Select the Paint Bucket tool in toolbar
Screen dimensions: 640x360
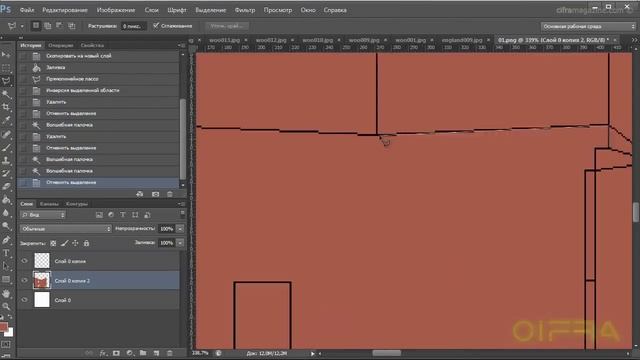6,200
